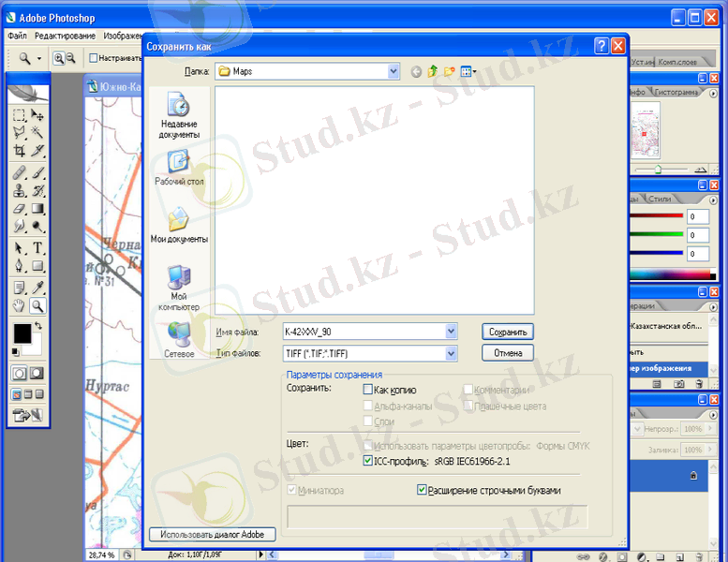Open the Тип файлов format dropdown

pyautogui.click(x=451, y=353)
